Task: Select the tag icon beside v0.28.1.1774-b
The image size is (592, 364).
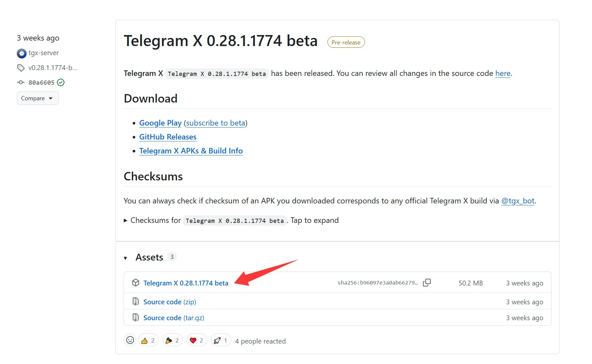Action: coord(21,68)
